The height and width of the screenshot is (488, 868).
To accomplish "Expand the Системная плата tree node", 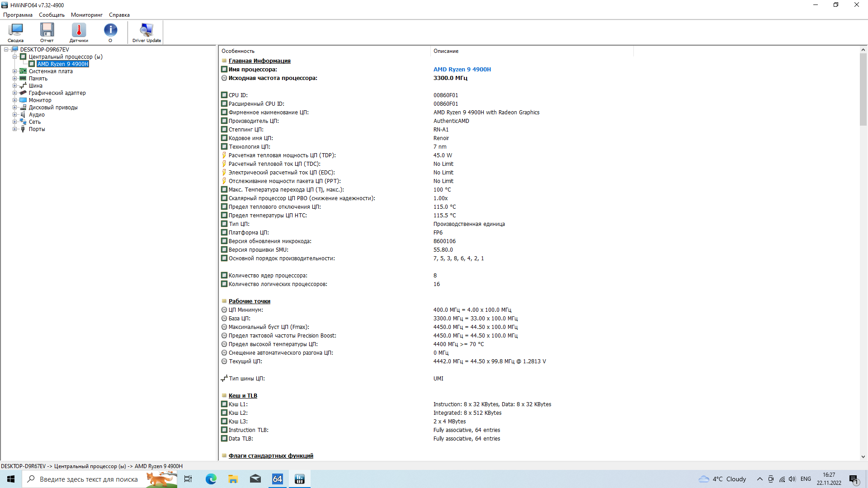I will click(x=14, y=71).
